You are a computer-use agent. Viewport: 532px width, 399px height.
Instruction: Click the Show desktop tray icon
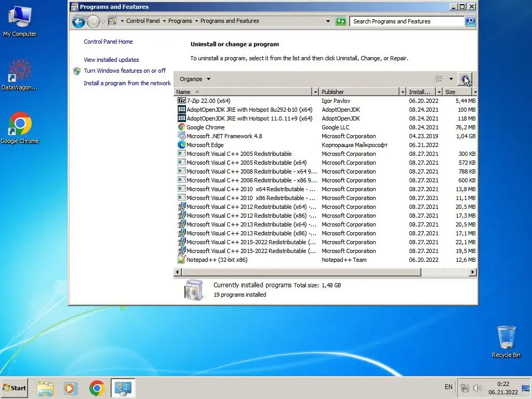click(526, 388)
